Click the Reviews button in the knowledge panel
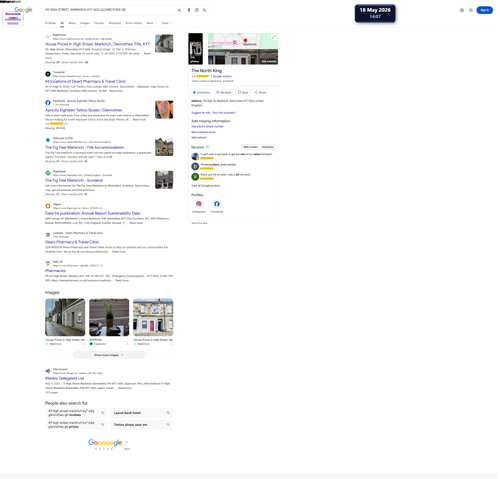 pos(225,93)
